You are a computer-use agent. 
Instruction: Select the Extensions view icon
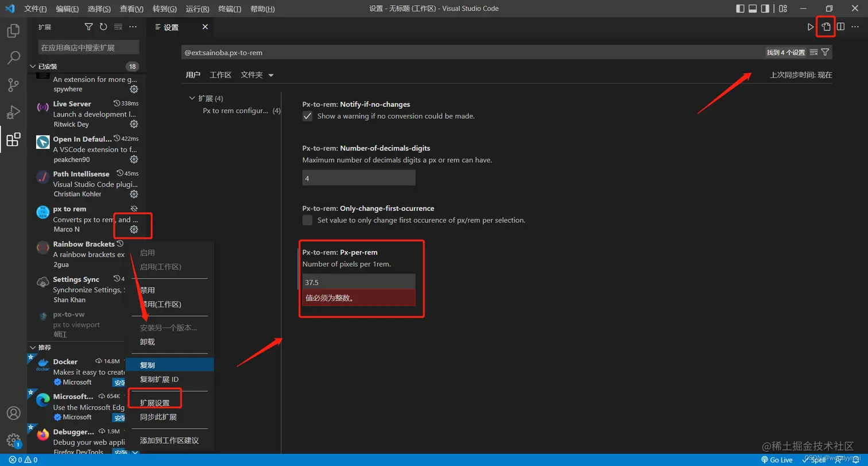click(13, 140)
